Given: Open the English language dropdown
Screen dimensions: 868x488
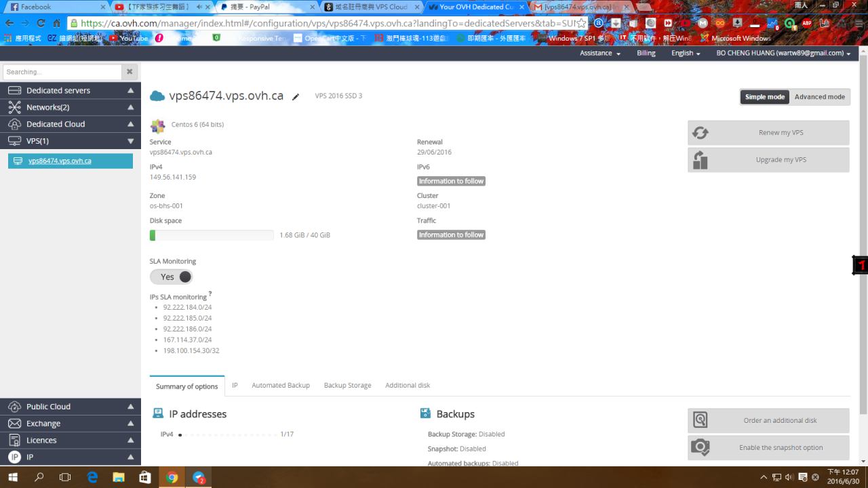Looking at the screenshot, I should pos(686,53).
